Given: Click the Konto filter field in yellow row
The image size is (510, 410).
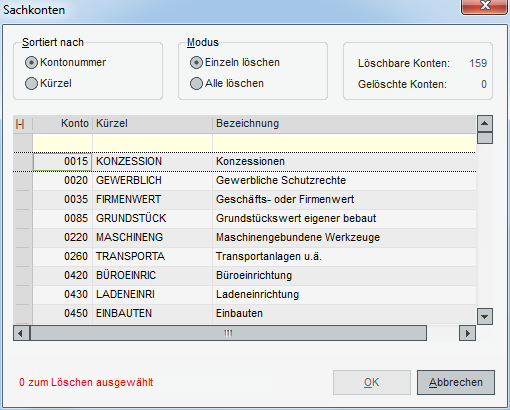Looking at the screenshot, I should click(62, 143).
